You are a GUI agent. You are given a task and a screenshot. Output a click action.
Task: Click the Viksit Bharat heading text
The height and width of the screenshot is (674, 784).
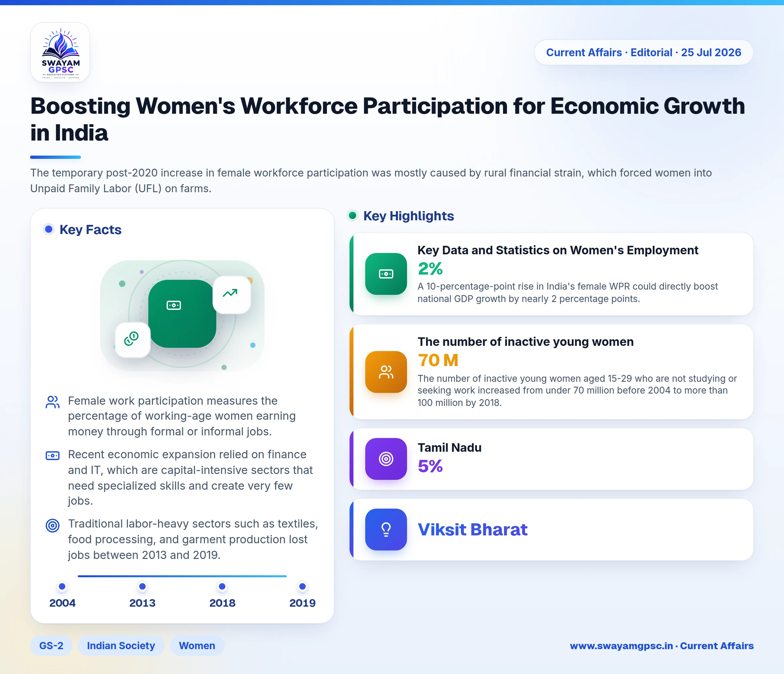point(473,529)
